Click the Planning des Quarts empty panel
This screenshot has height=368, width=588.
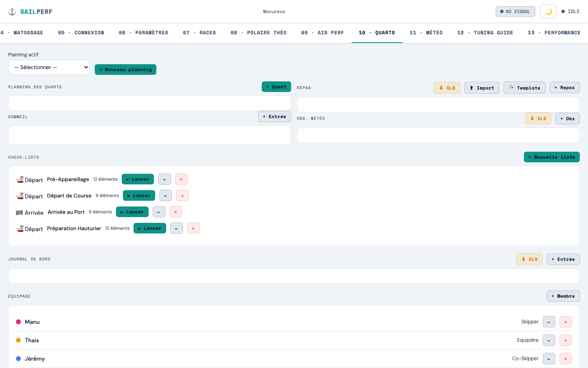coord(149,103)
